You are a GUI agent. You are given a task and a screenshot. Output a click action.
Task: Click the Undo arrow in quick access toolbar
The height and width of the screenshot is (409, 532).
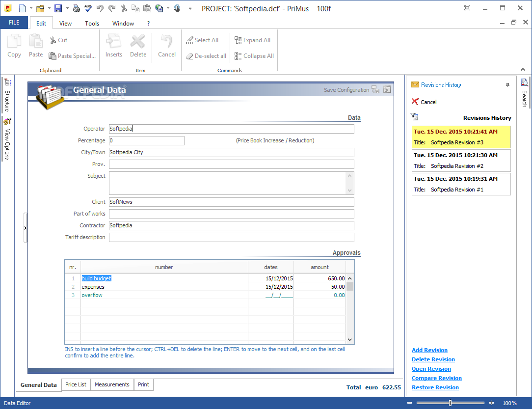pyautogui.click(x=100, y=8)
